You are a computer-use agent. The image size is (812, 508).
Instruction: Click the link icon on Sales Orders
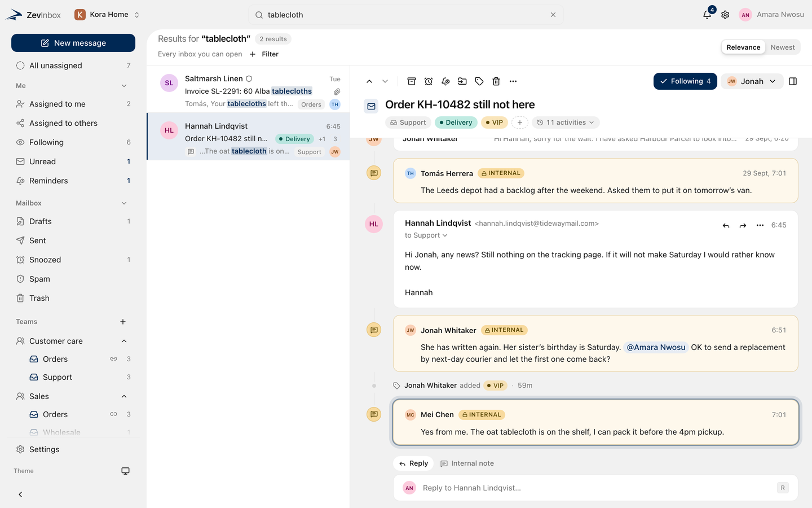click(x=113, y=414)
